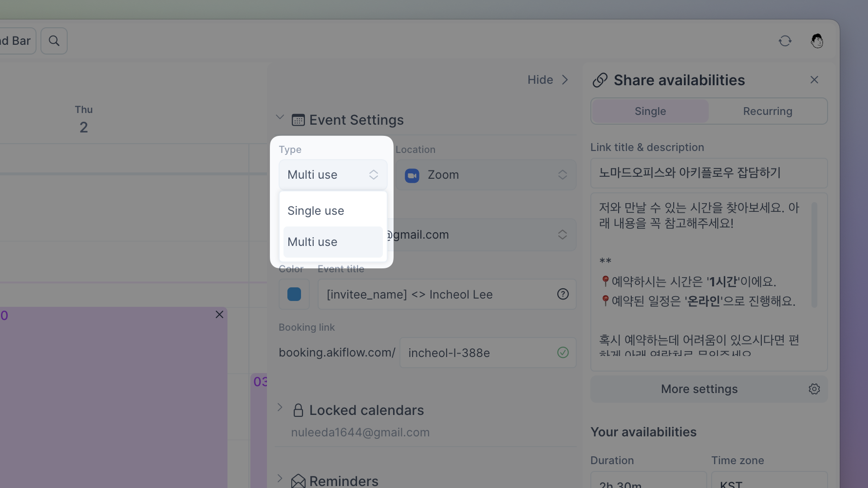The height and width of the screenshot is (488, 868).
Task: Open the Zoom location dropdown
Action: 486,175
